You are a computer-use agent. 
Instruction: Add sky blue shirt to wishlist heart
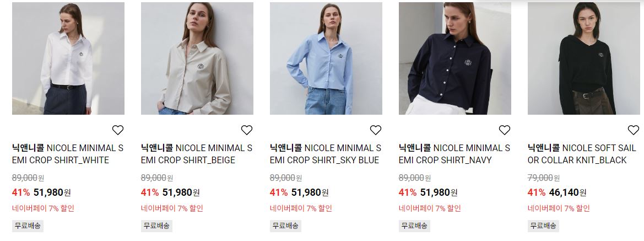(x=376, y=130)
